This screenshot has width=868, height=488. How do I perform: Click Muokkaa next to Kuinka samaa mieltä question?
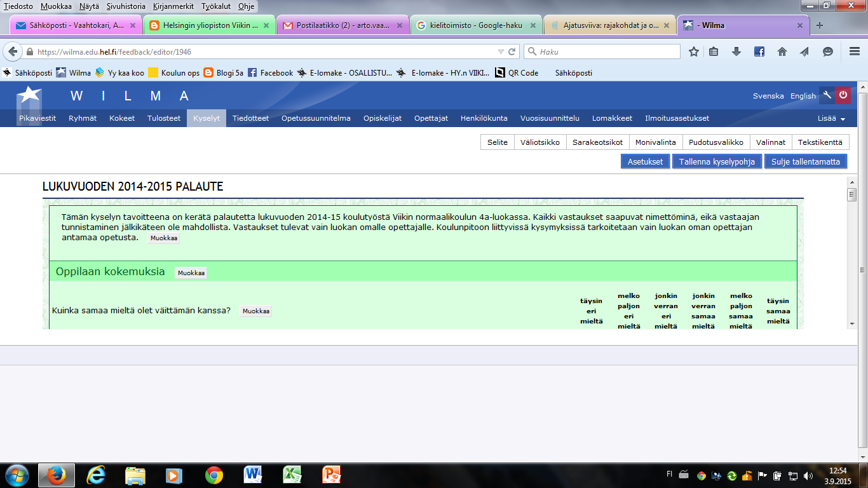point(255,311)
